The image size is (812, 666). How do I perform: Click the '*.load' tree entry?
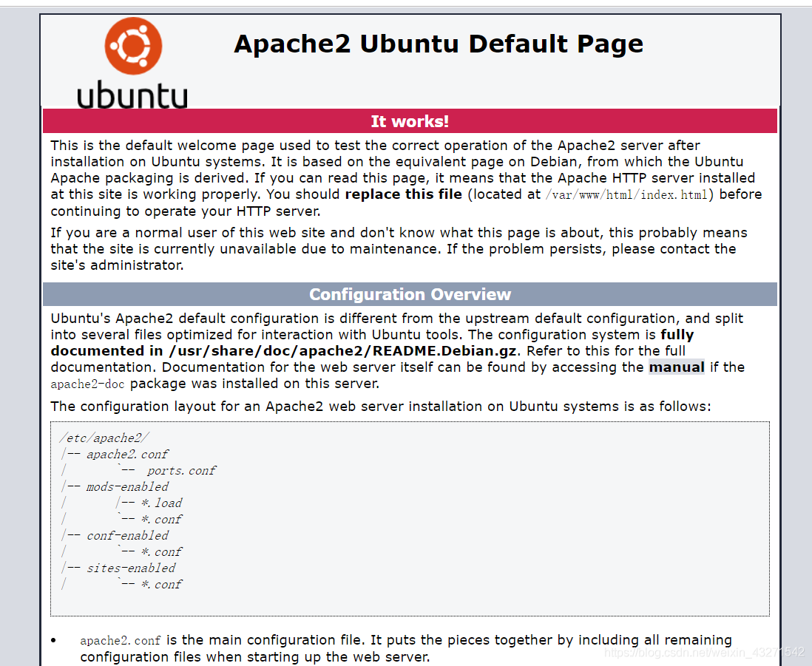click(161, 503)
